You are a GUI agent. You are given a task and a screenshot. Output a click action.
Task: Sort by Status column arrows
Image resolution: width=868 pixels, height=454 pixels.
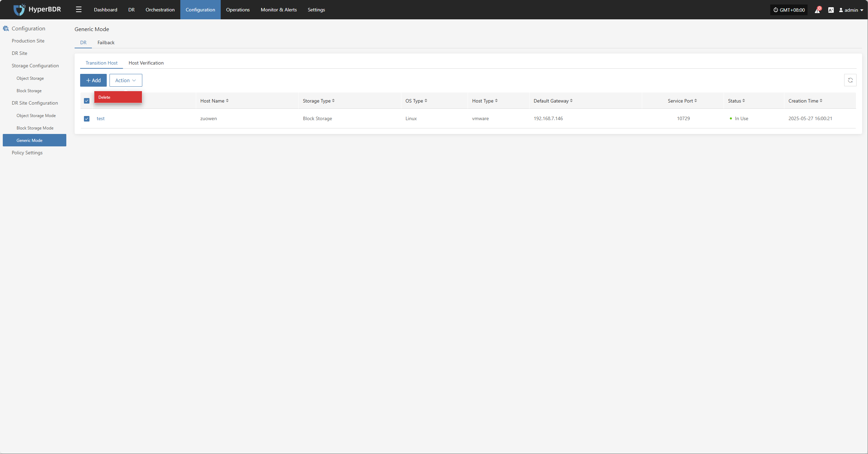(744, 101)
